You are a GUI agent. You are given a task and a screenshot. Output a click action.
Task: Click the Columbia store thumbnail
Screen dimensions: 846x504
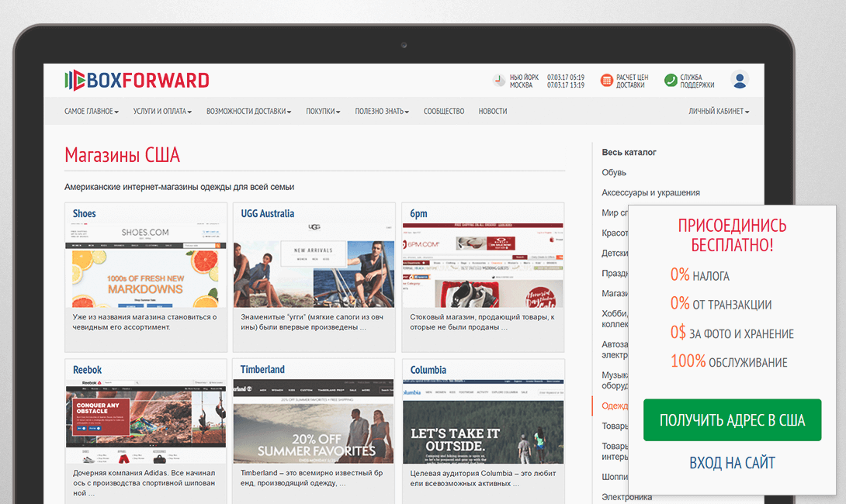(483, 422)
